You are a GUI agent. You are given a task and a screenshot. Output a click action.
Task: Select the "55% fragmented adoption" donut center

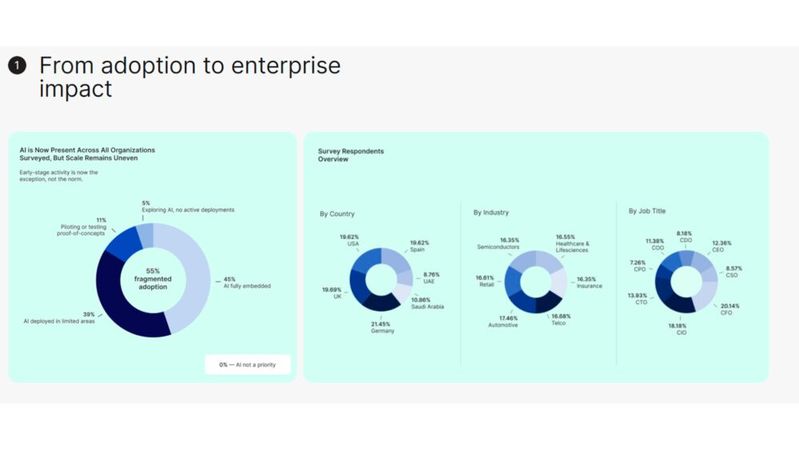[x=153, y=279]
